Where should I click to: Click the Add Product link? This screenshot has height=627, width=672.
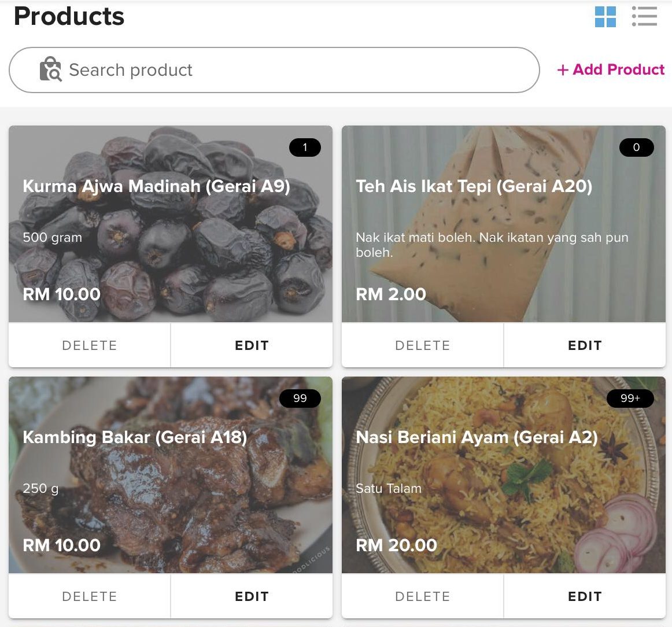611,70
